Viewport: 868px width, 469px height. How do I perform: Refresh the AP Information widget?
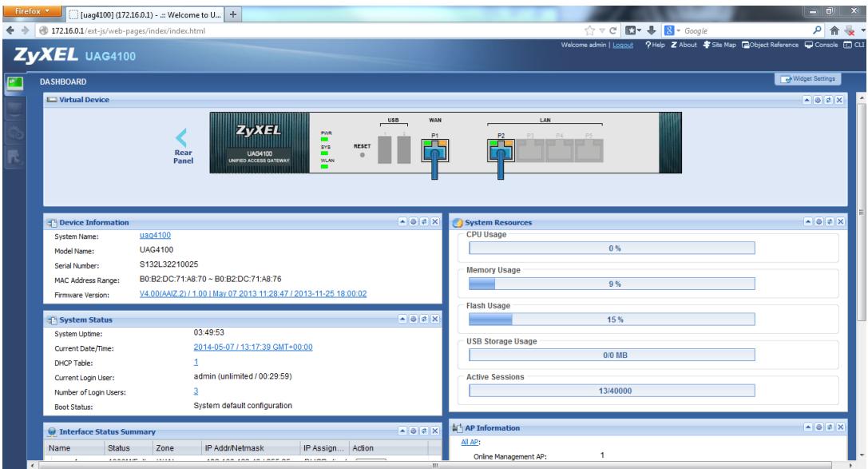pyautogui.click(x=830, y=427)
